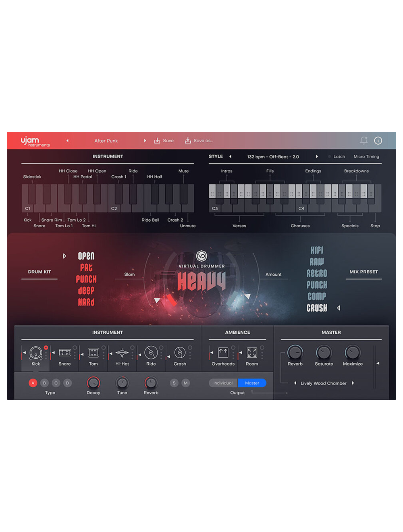Switch output to Individual
Screen dimensions: 403x532
tap(222, 383)
